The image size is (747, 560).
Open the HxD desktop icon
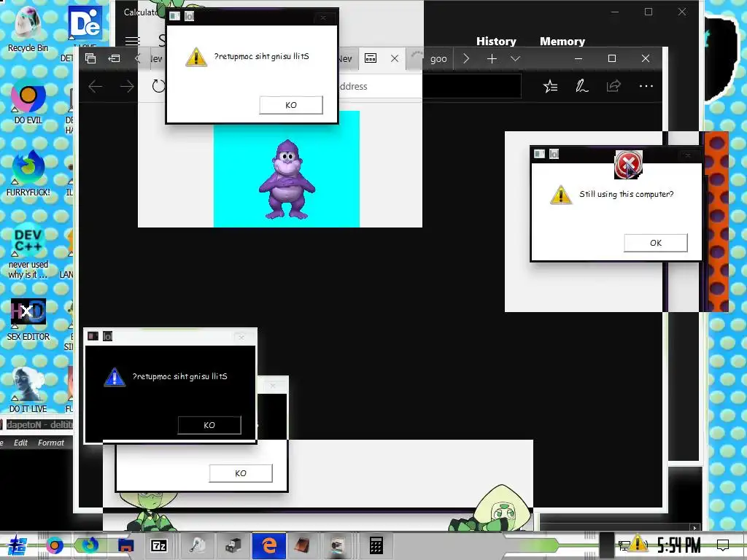(28, 318)
